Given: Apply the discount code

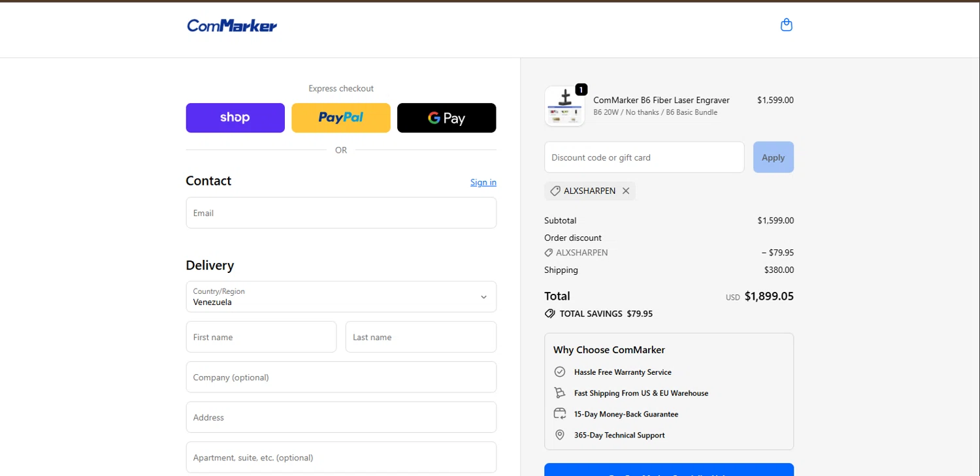Looking at the screenshot, I should point(774,157).
